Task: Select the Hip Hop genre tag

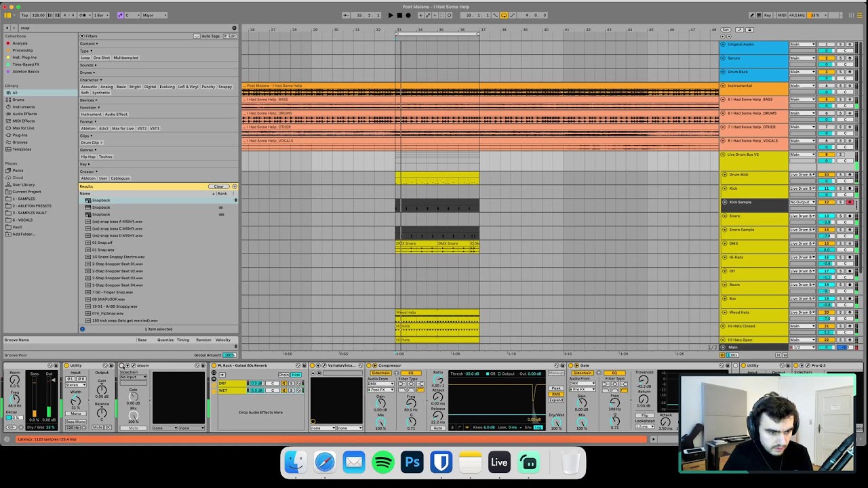Action: click(x=89, y=157)
